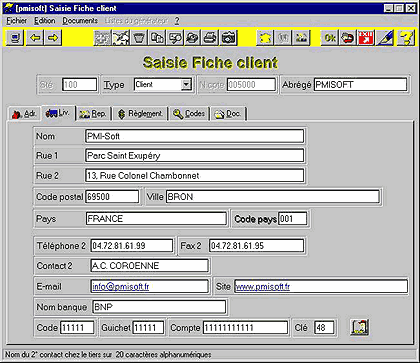The height and width of the screenshot is (363, 420).
Task: Click the Téléphone 2 field
Action: (132, 246)
